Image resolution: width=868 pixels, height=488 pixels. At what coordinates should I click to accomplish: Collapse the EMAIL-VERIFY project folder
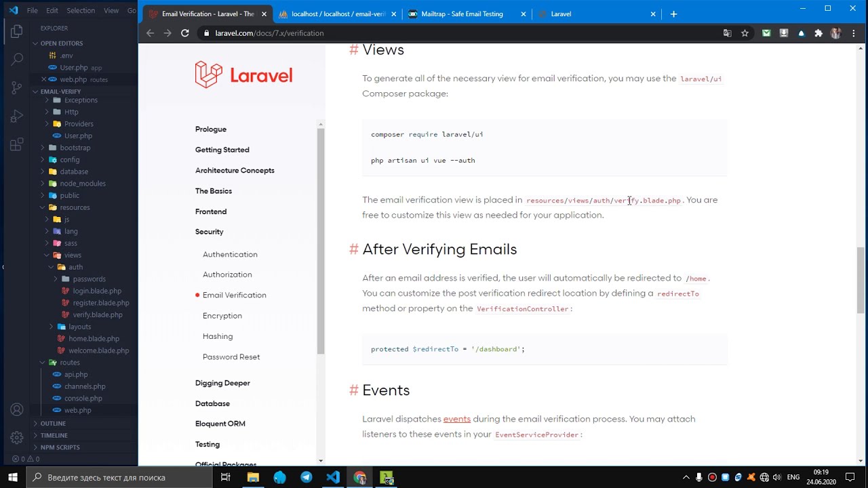pyautogui.click(x=60, y=91)
